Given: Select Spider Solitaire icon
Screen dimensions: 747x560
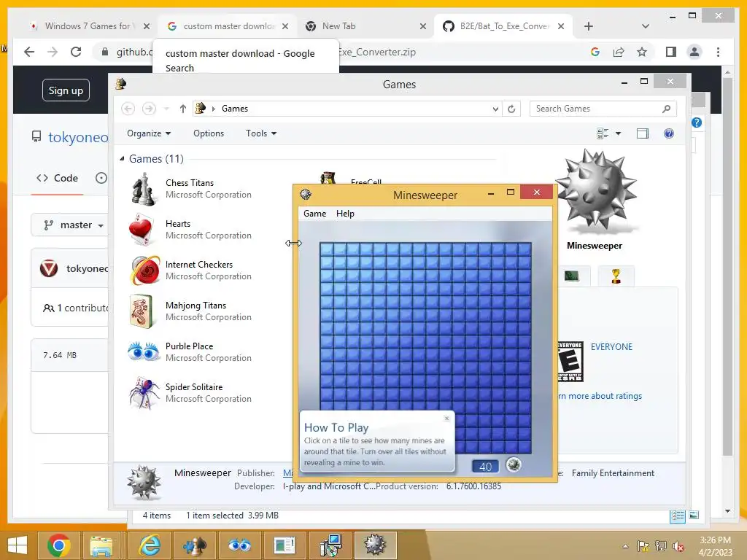Looking at the screenshot, I should (144, 393).
